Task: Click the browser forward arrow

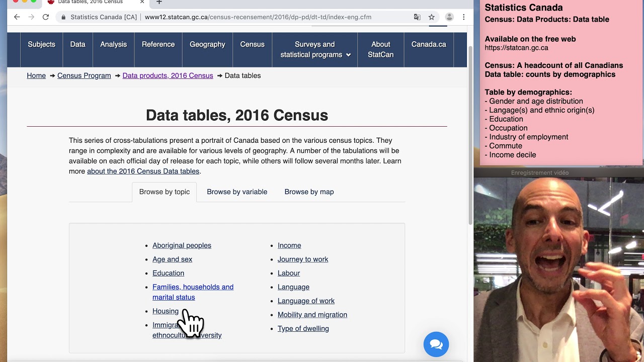Action: tap(31, 17)
